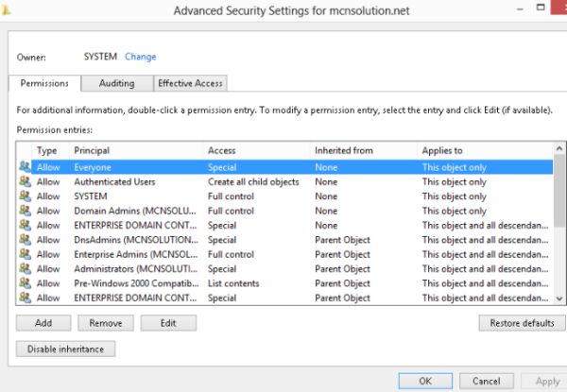Click the Change owner link
Screen dimensions: 567x392
pos(140,57)
